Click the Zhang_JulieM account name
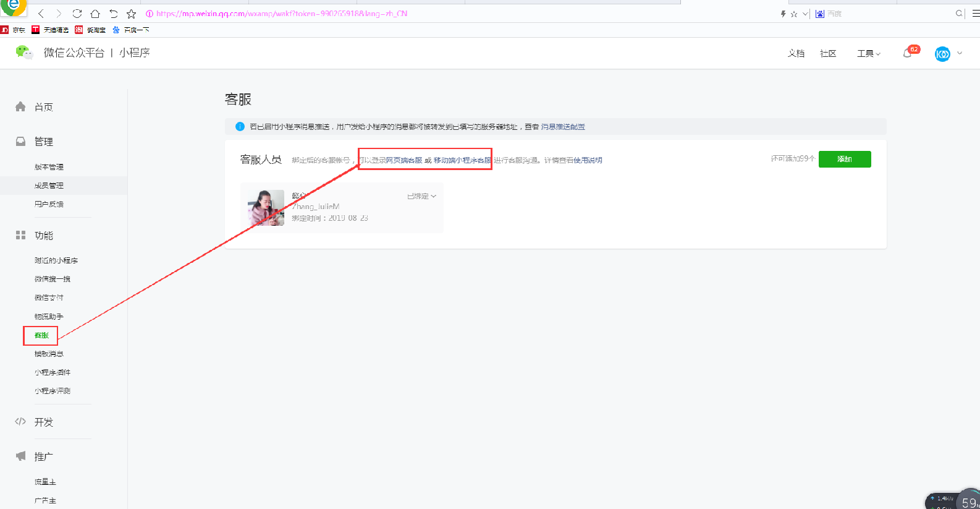Image resolution: width=980 pixels, height=509 pixels. pos(316,207)
